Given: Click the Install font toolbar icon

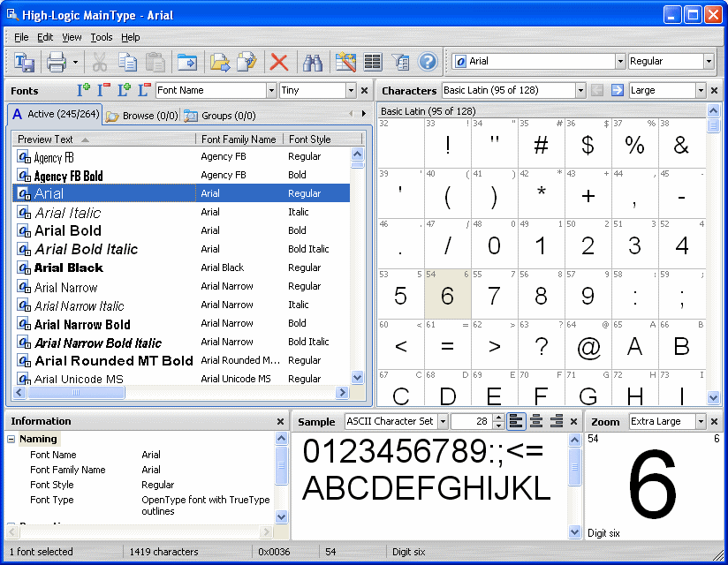Looking at the screenshot, I should pos(24,62).
